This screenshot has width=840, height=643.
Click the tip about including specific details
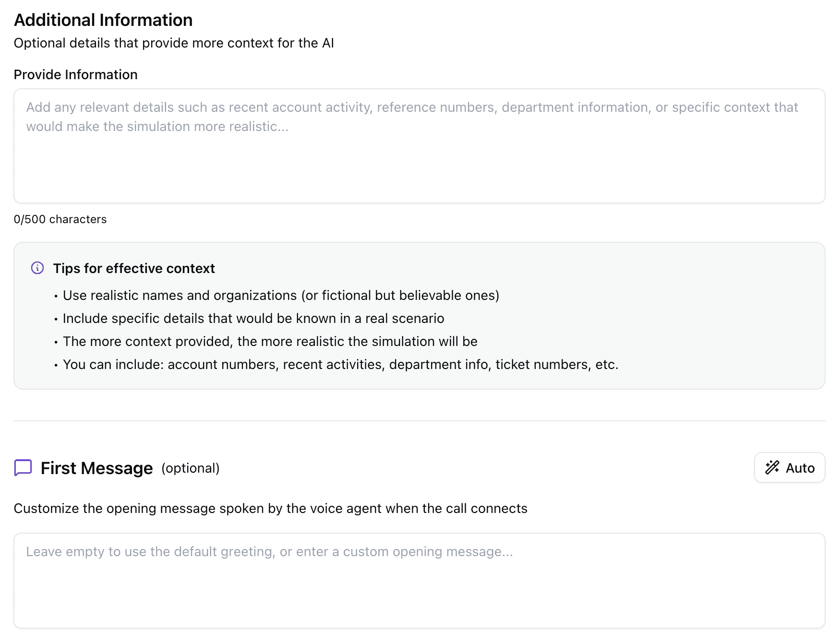(253, 318)
